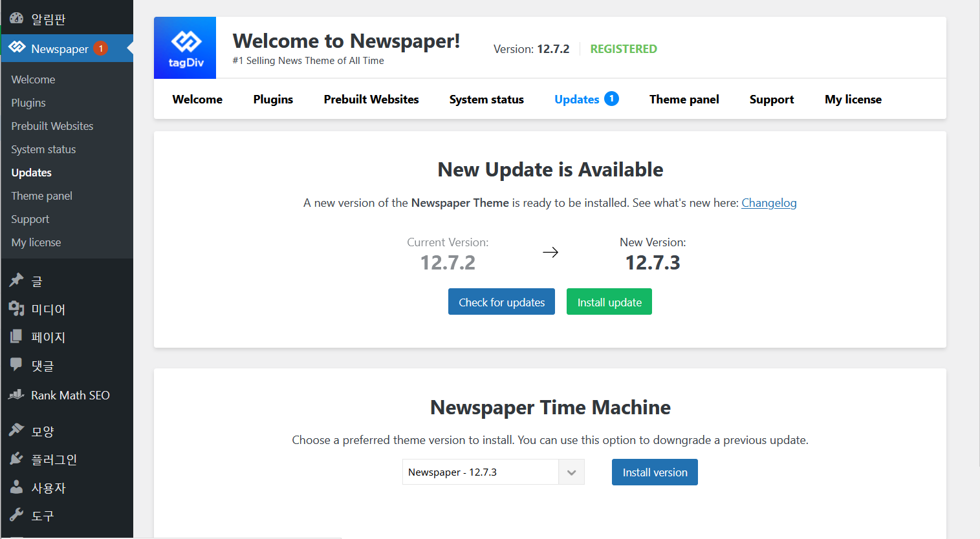The width and height of the screenshot is (980, 539).
Task: Click the new version number 12.7.3
Action: tap(653, 263)
